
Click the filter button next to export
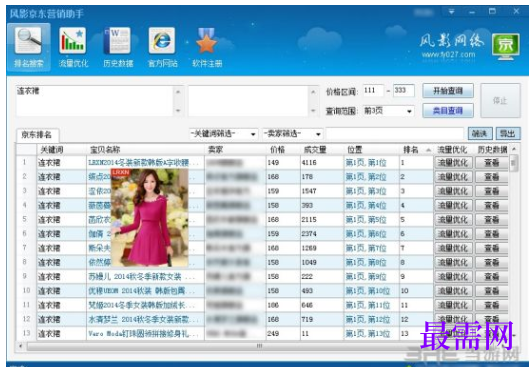(x=479, y=134)
